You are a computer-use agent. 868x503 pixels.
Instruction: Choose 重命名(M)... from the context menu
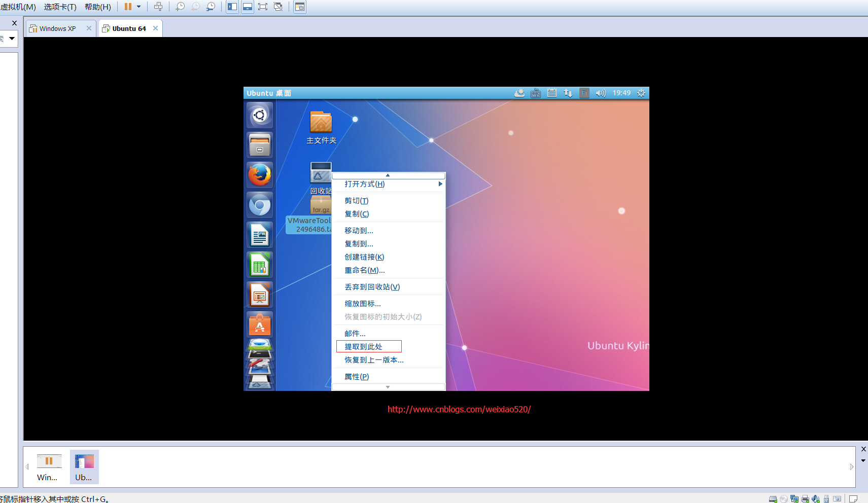(389, 270)
